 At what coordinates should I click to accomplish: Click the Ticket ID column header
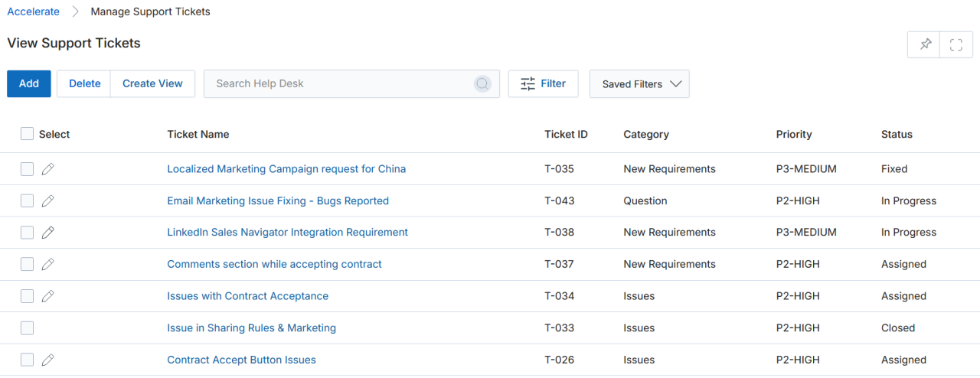[566, 135]
